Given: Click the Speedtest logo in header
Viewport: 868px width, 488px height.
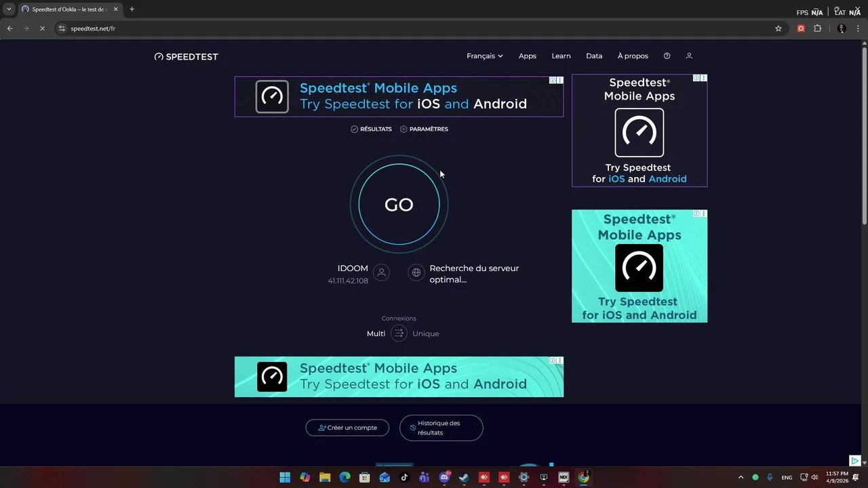Looking at the screenshot, I should [186, 57].
